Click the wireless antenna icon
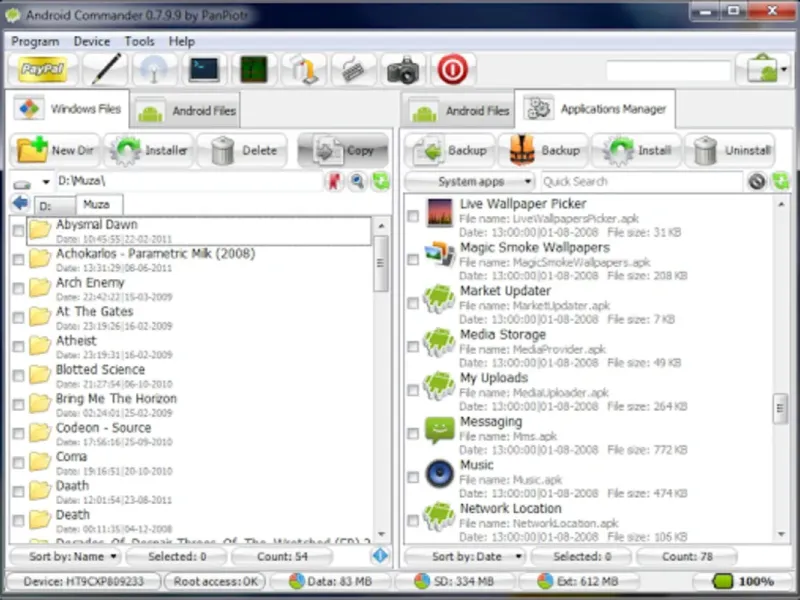This screenshot has width=800, height=600. 154,69
